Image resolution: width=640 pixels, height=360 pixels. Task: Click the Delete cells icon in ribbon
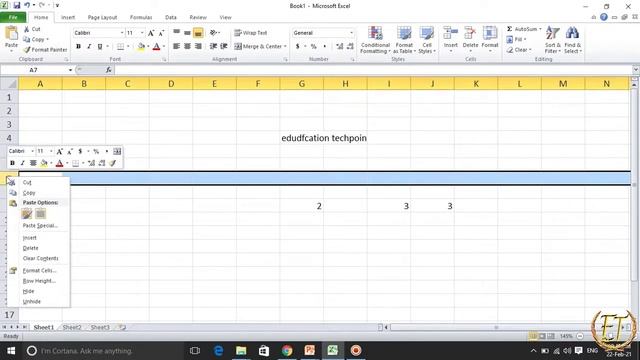[x=470, y=33]
